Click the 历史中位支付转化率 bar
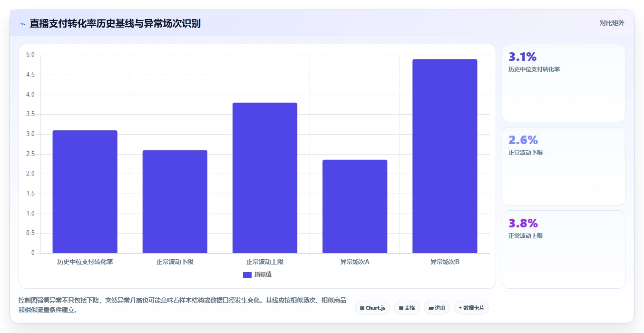The width and height of the screenshot is (644, 333). 85,192
